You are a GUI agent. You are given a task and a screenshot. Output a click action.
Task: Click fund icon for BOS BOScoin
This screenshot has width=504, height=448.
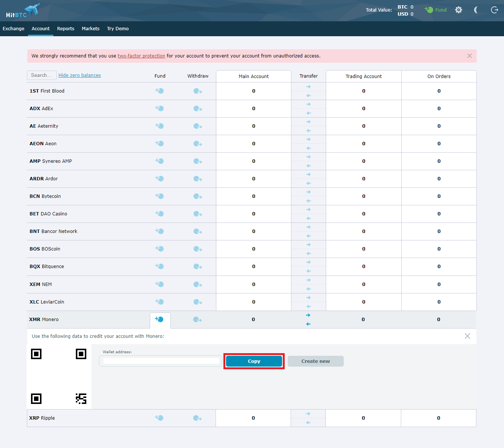click(160, 249)
